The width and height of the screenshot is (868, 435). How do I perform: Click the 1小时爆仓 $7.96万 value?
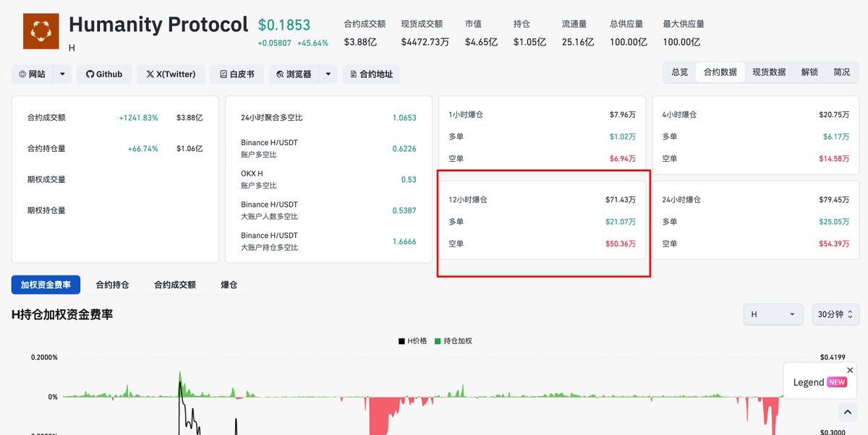tap(622, 114)
